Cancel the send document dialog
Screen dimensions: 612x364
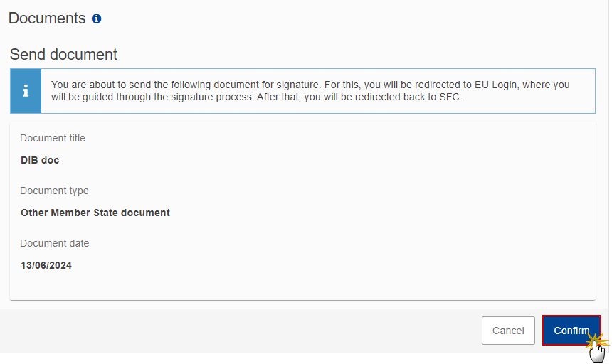[508, 331]
